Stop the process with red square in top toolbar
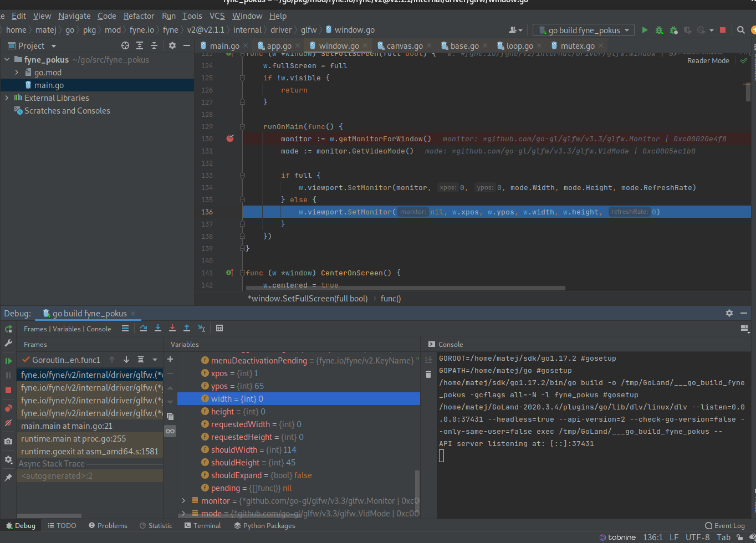This screenshot has height=543, width=756. 723,30
